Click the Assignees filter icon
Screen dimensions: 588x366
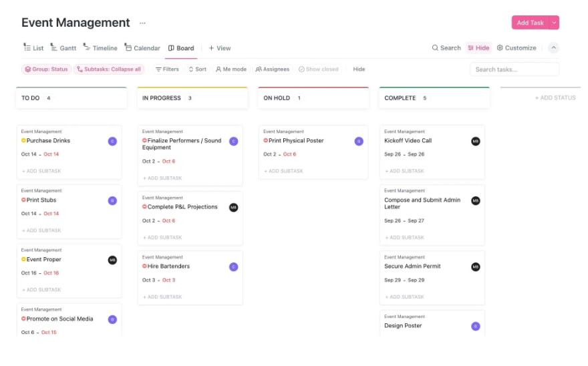pos(259,69)
